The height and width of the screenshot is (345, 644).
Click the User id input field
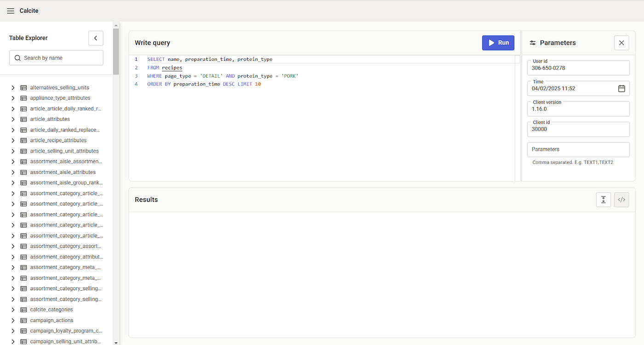click(x=578, y=68)
